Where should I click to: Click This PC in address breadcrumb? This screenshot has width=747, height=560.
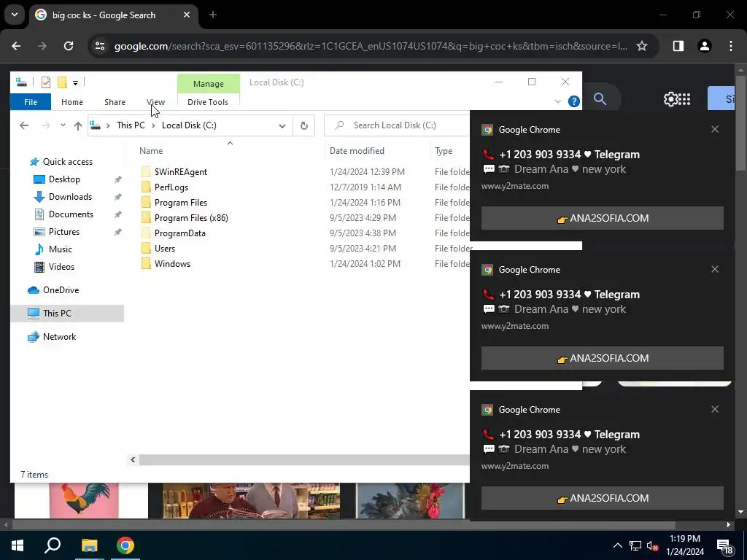(x=131, y=125)
